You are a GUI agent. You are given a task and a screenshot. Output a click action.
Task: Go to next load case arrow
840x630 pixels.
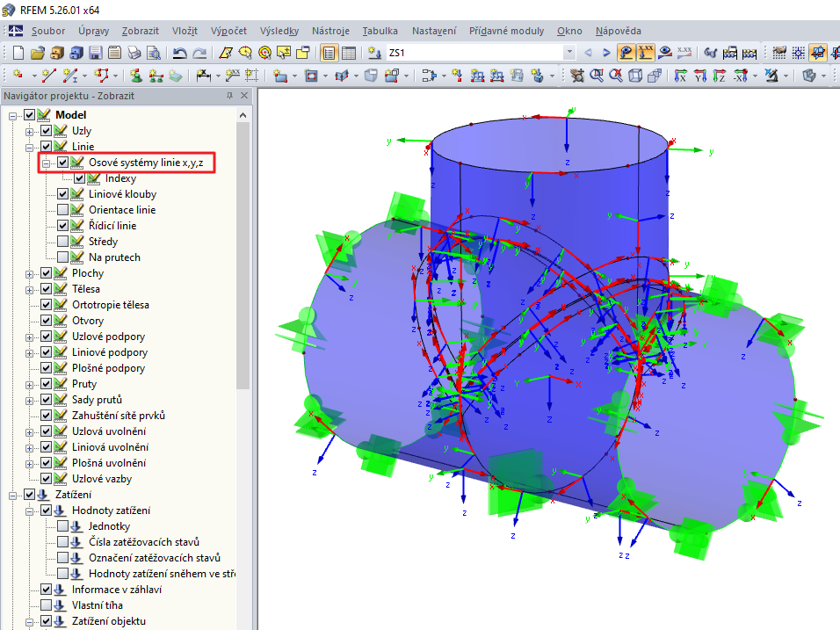coord(606,53)
